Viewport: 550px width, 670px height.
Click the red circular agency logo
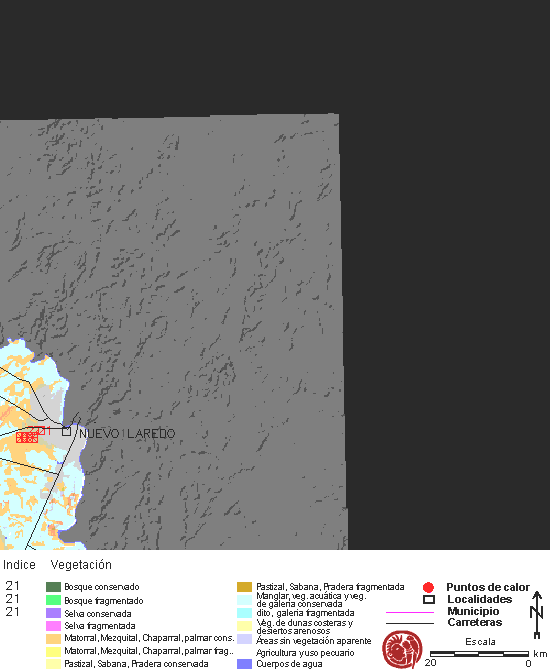(402, 649)
